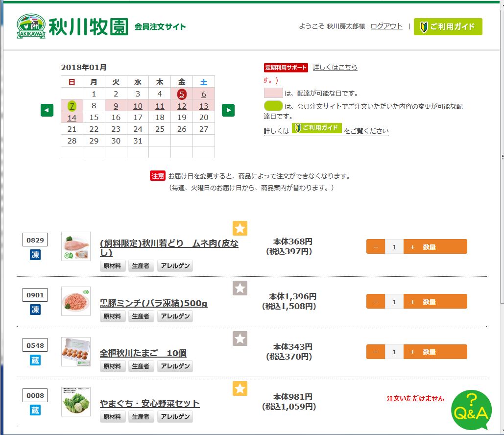Show 原材料 for 全植秋川たまご
The height and width of the screenshot is (435, 504).
point(113,366)
